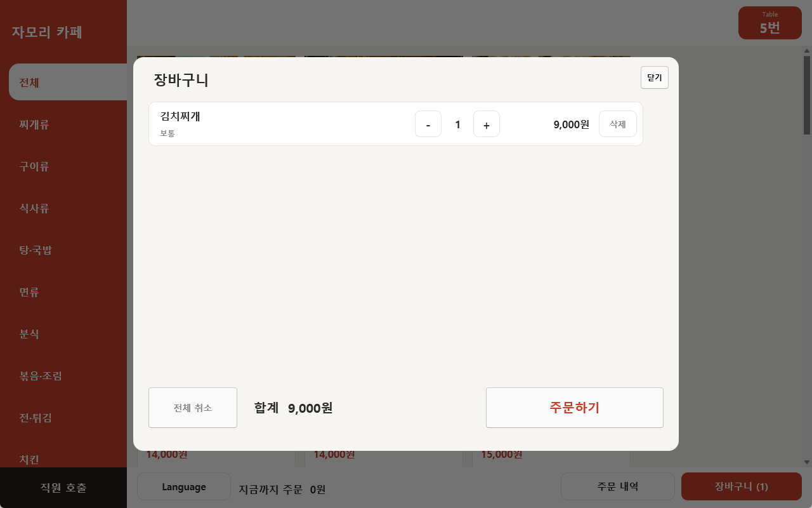Click the Table 5번 indicator
The image size is (812, 508).
click(770, 23)
